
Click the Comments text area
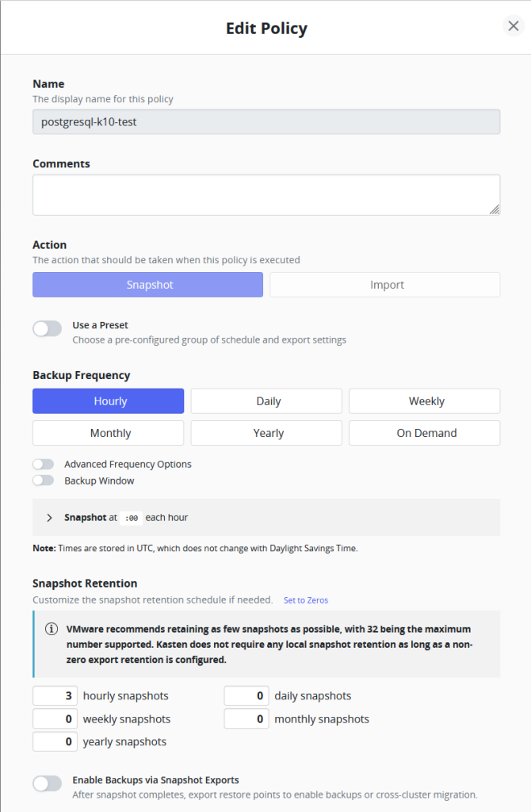266,195
